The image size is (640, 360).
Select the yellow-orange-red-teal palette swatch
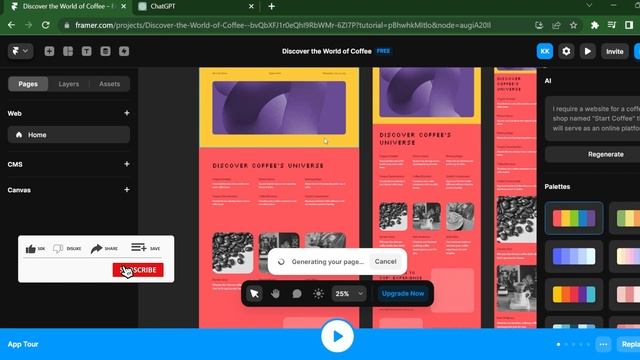tap(574, 294)
